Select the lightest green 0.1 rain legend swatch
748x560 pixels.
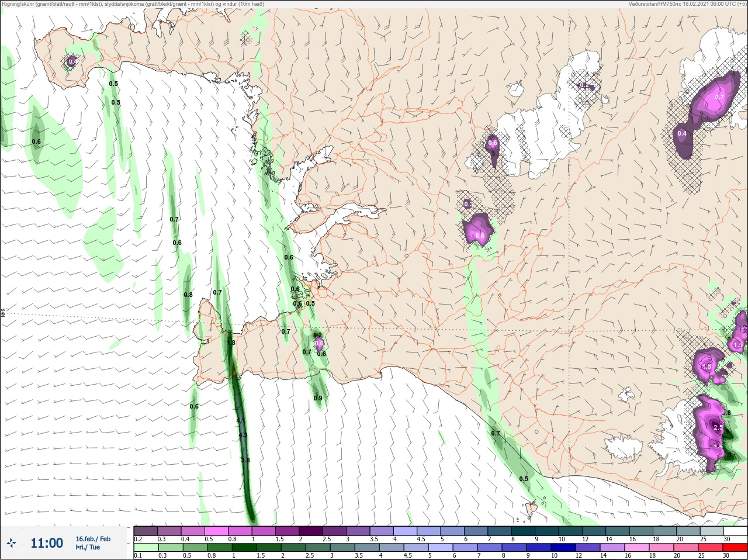(x=146, y=548)
